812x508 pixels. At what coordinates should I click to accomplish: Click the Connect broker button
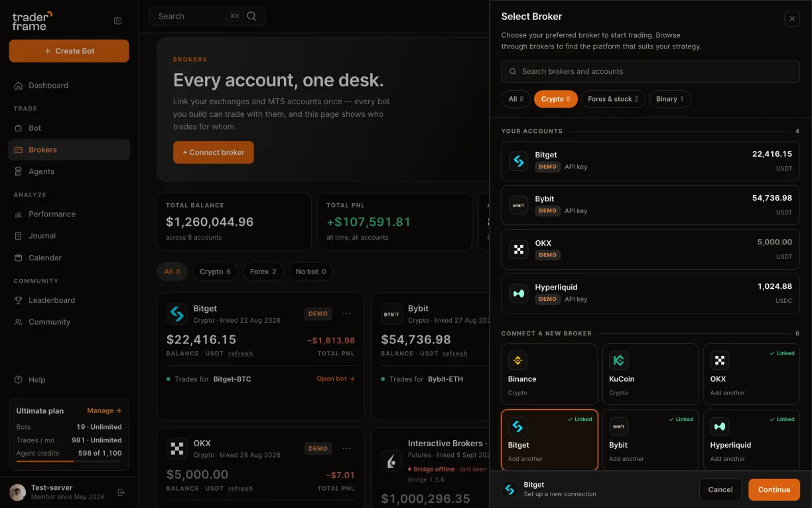pos(214,152)
